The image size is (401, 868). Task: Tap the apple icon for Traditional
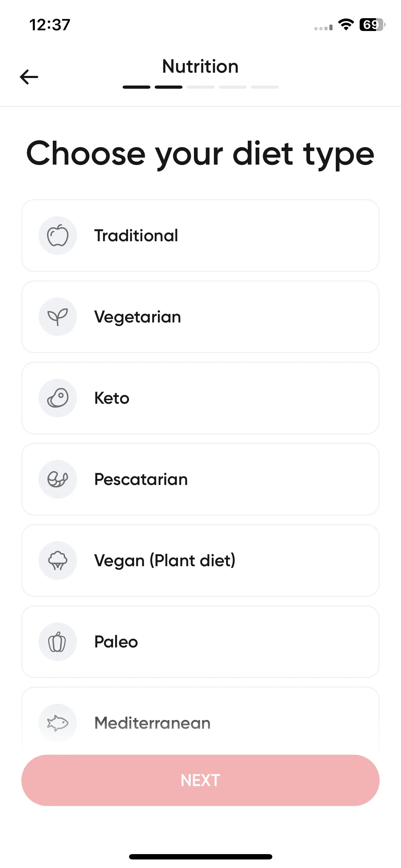click(58, 236)
